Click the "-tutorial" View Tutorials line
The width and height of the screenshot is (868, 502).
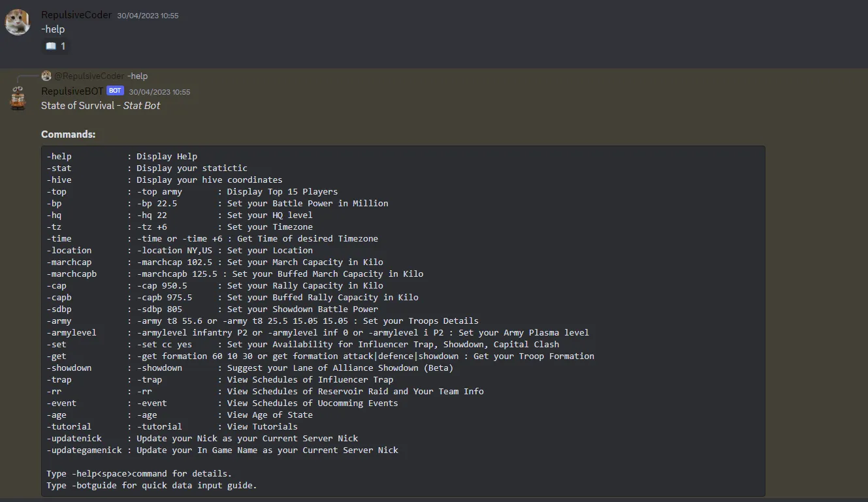coord(172,427)
